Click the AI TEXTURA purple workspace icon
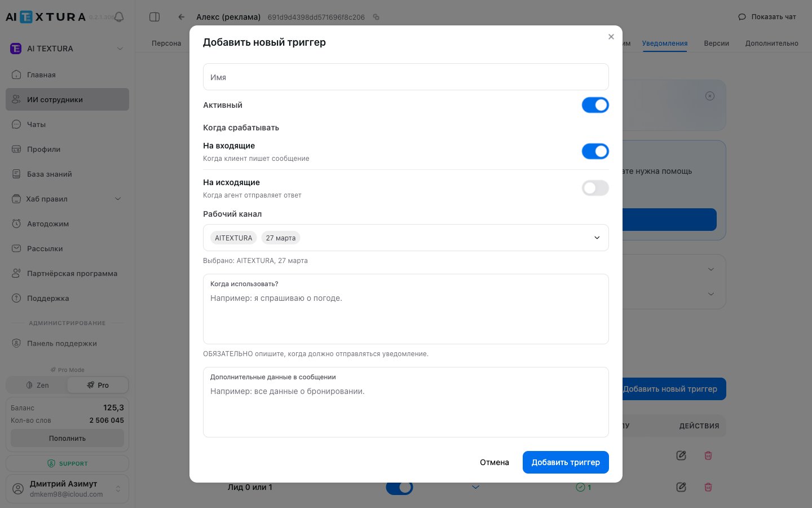 pos(16,49)
